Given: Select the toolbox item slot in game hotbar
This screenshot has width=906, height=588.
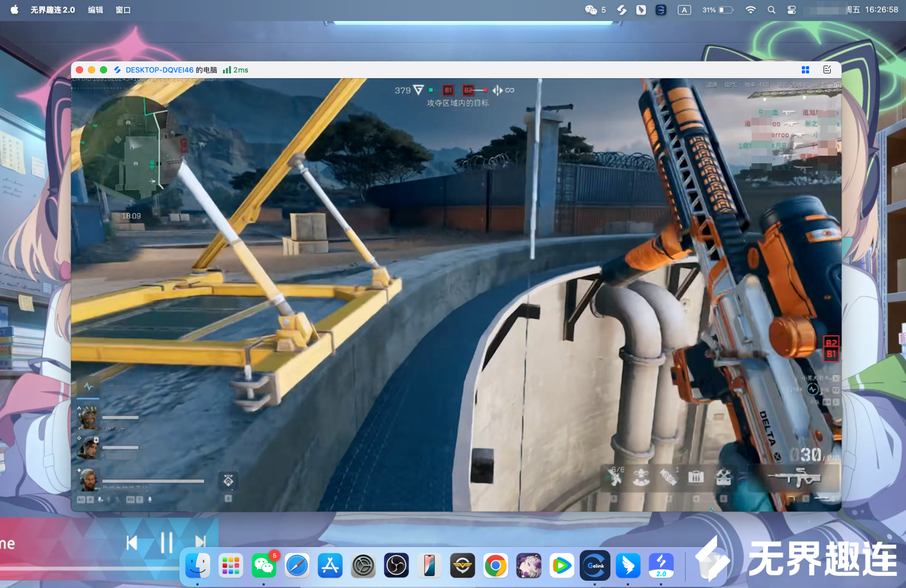Looking at the screenshot, I should (x=723, y=477).
